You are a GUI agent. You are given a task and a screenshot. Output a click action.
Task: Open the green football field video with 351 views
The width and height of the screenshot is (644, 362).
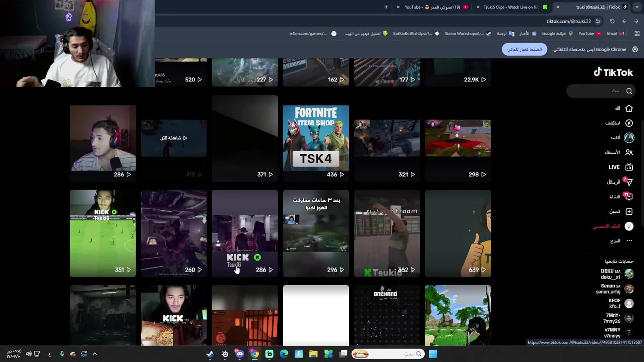[x=103, y=233]
